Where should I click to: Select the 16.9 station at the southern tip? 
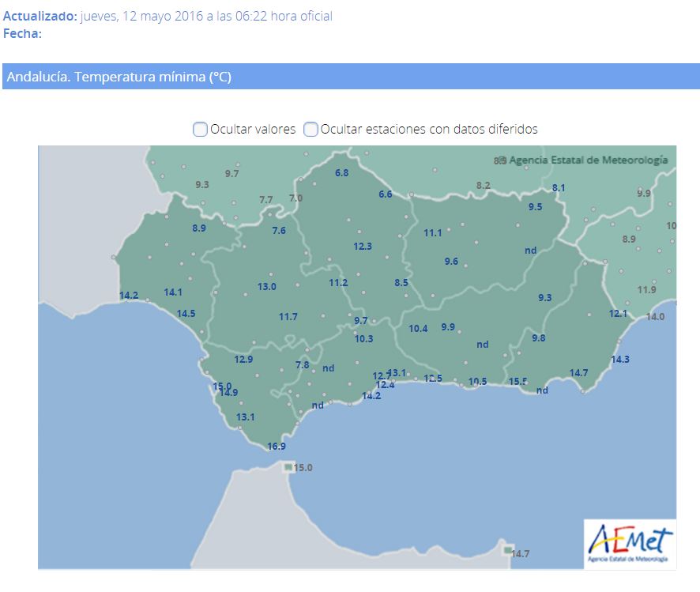[x=276, y=447]
